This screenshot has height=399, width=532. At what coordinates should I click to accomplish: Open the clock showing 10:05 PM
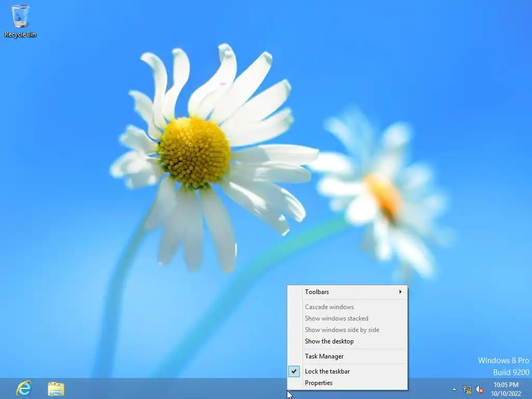(x=506, y=389)
